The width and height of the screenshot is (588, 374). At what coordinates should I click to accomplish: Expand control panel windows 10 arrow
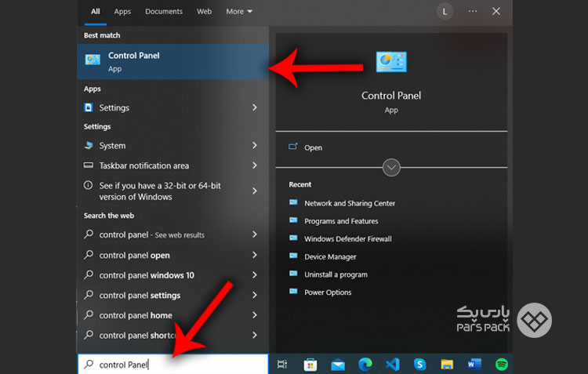pos(255,275)
